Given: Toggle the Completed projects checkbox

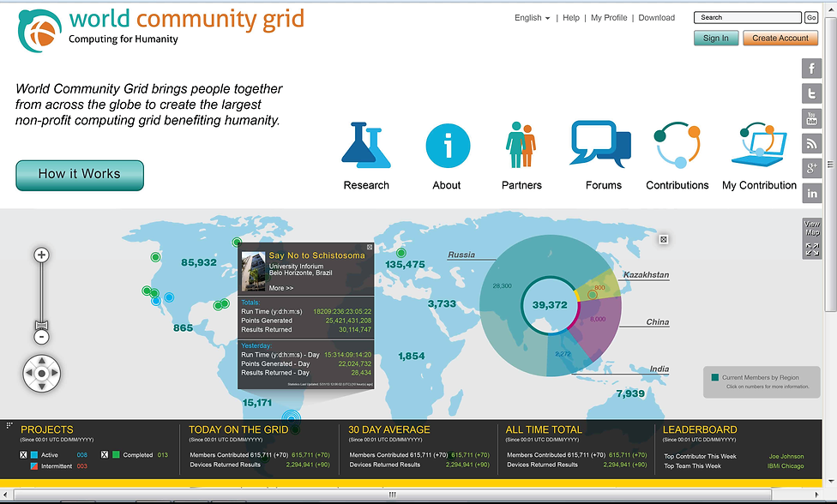Looking at the screenshot, I should [105, 454].
